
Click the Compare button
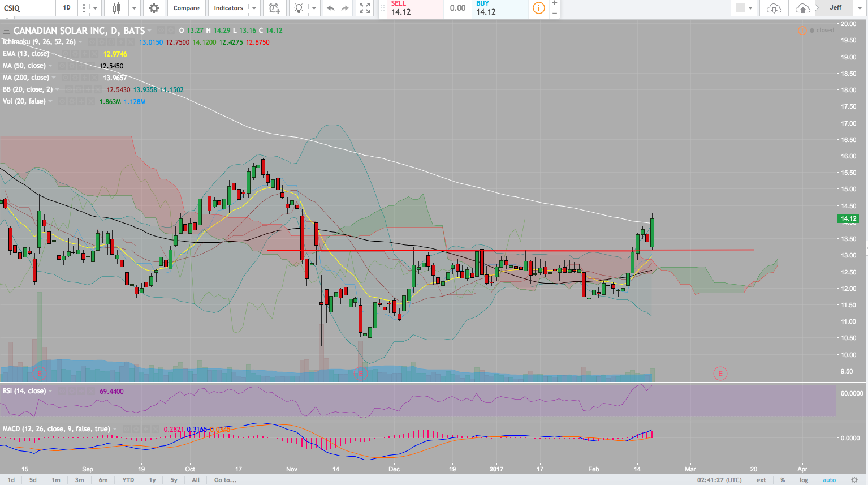tap(186, 8)
